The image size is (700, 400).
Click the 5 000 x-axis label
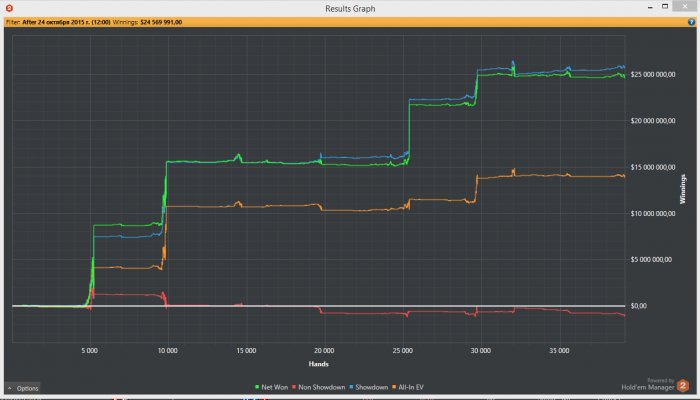click(89, 351)
